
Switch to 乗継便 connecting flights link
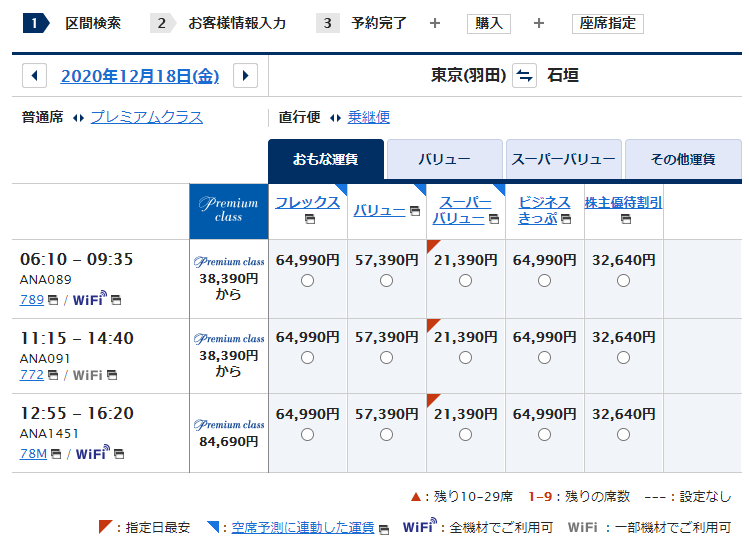[369, 117]
